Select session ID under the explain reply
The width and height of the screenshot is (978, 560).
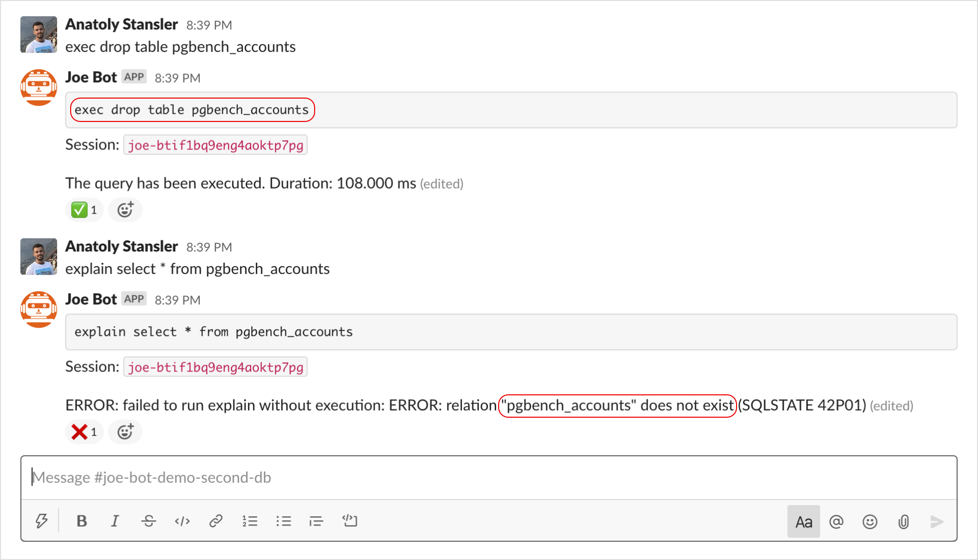coord(216,367)
